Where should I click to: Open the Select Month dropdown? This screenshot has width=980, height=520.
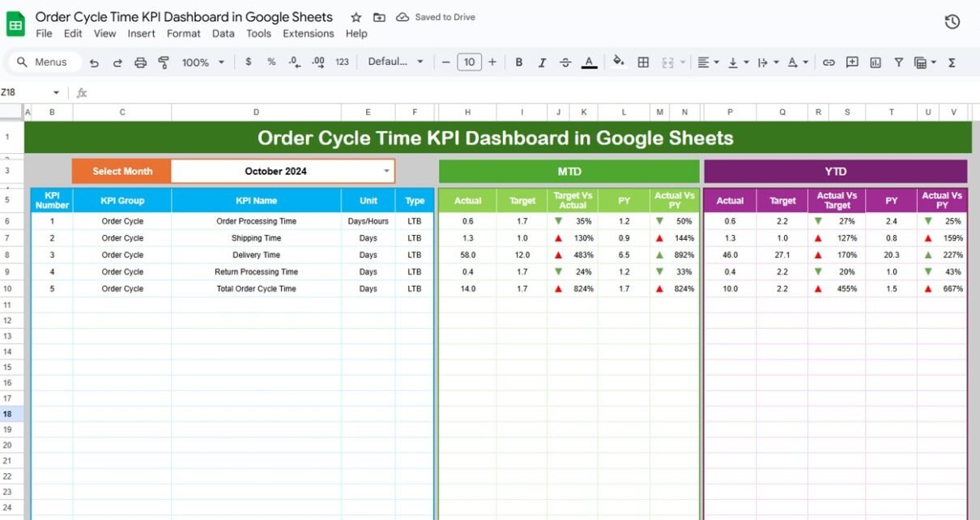[x=386, y=171]
